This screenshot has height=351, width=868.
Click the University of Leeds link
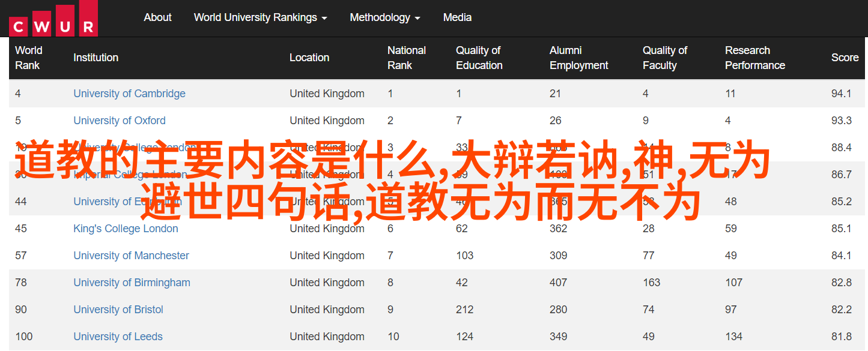click(118, 337)
